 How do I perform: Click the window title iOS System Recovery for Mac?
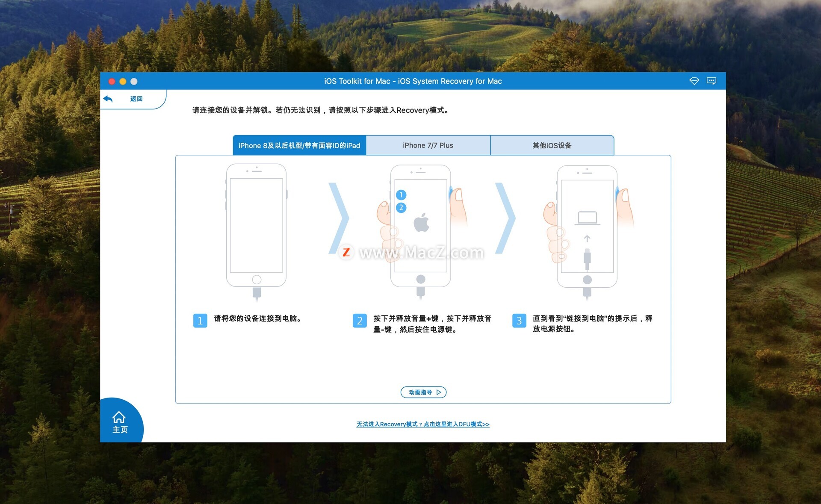(x=413, y=81)
